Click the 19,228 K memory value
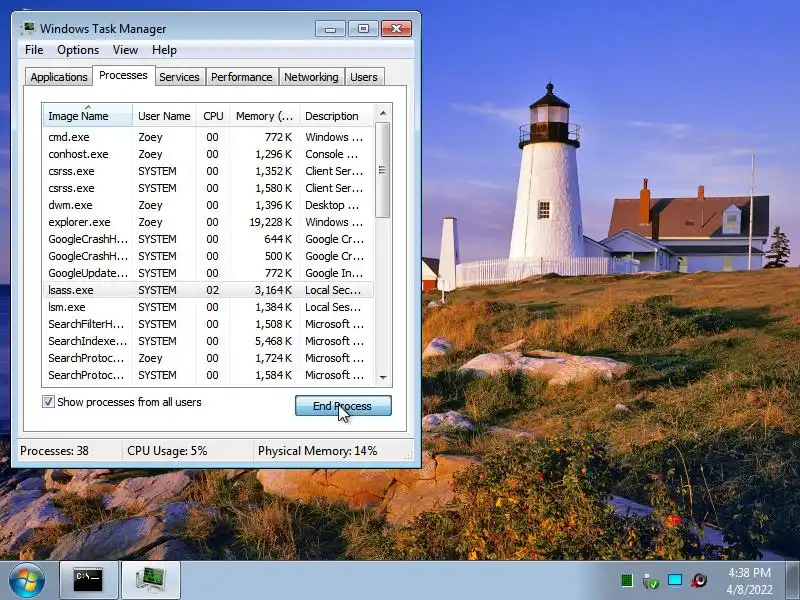This screenshot has width=800, height=600. 270,222
